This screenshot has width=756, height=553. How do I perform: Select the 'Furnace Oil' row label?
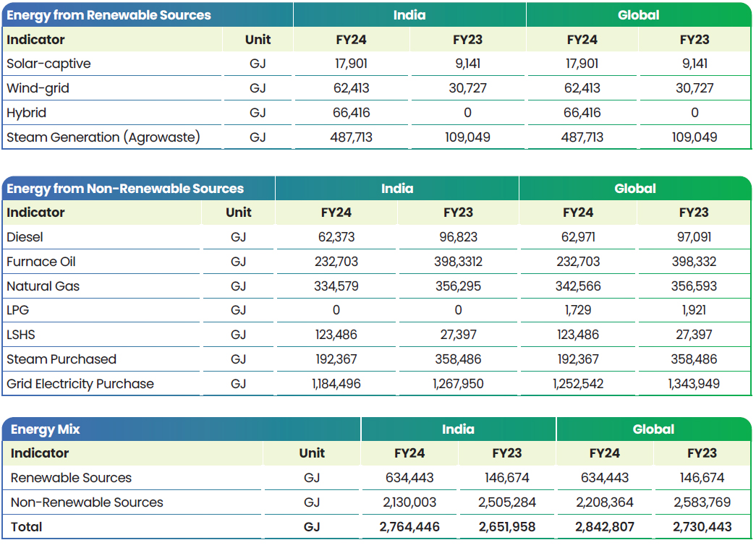pyautogui.click(x=41, y=262)
